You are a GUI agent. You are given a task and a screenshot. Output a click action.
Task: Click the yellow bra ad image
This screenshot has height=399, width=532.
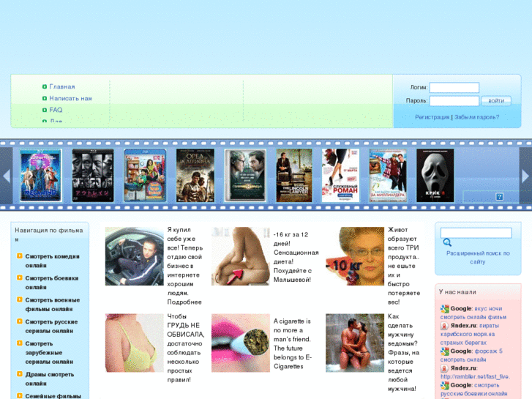pos(135,343)
